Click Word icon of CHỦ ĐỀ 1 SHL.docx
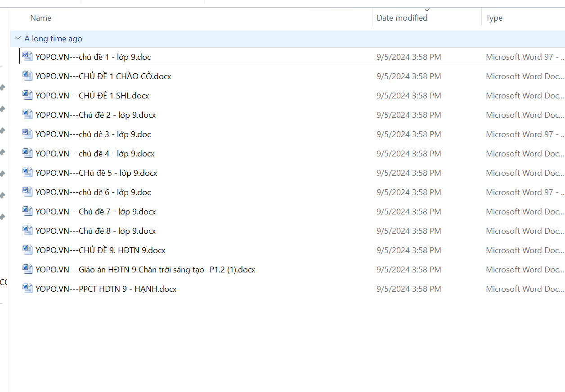The image size is (565, 392). coord(28,95)
